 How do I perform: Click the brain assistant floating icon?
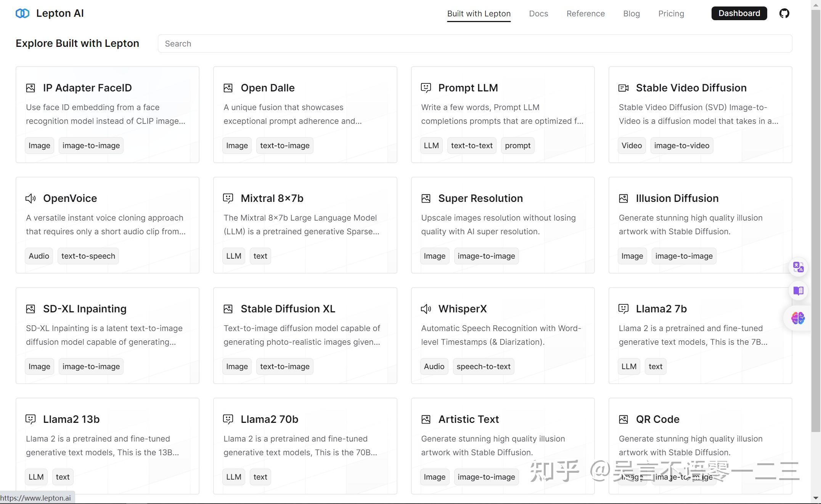[x=798, y=318]
